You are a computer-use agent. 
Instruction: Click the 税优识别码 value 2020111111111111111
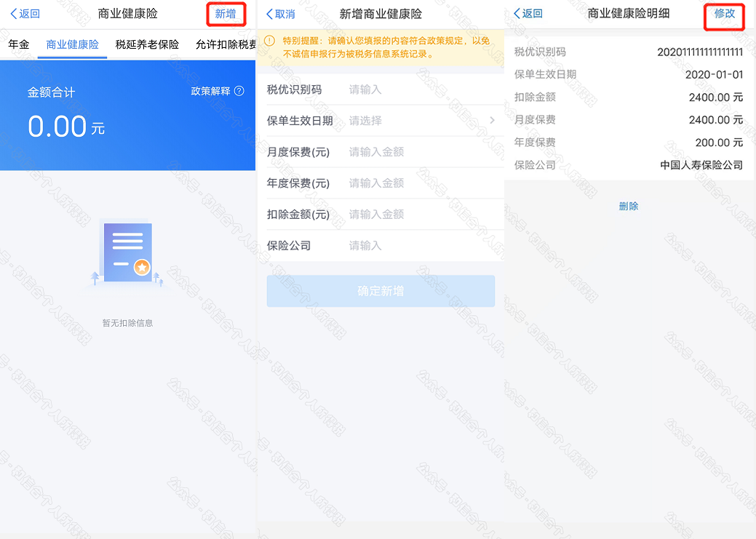click(700, 52)
